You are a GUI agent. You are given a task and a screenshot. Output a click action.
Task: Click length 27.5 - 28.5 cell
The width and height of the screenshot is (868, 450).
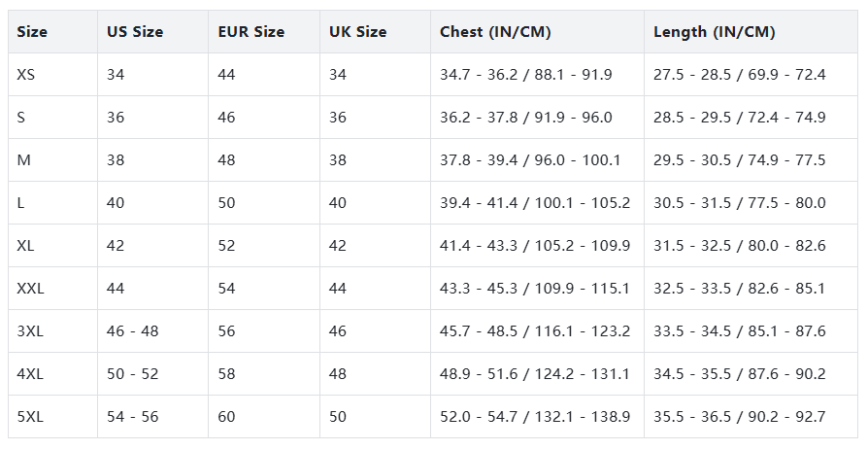pos(739,75)
